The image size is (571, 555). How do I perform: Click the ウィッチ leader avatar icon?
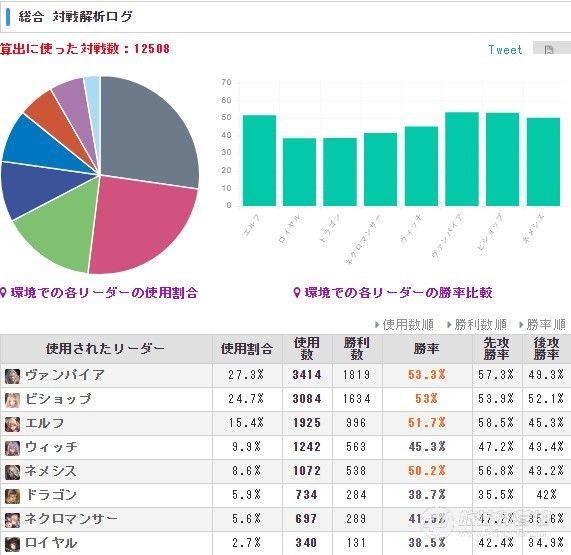pyautogui.click(x=12, y=448)
